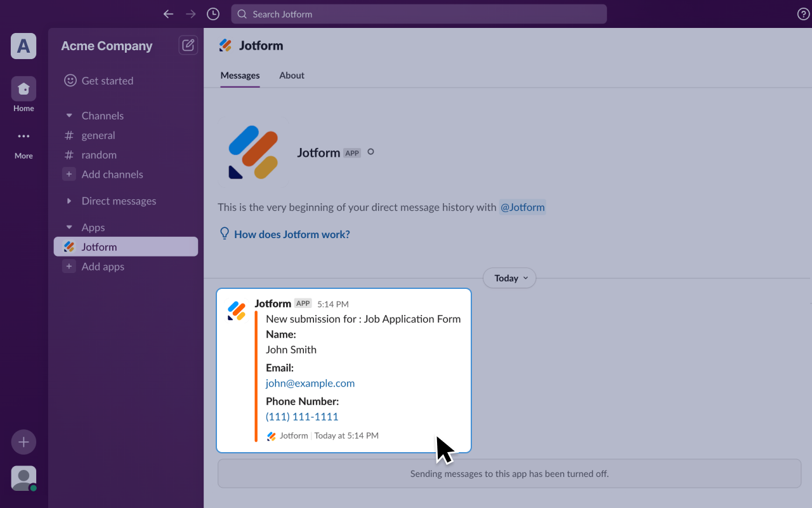
Task: Open More options in the rail
Action: pos(23,144)
